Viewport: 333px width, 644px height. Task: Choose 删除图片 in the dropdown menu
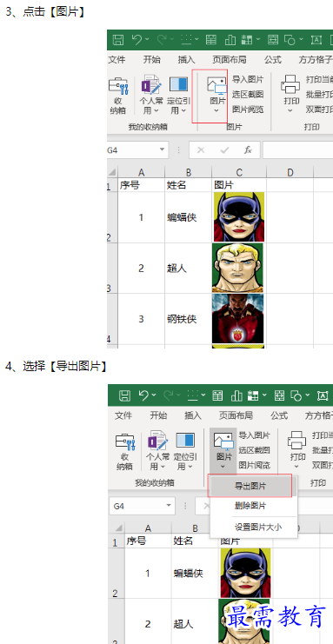coord(250,506)
